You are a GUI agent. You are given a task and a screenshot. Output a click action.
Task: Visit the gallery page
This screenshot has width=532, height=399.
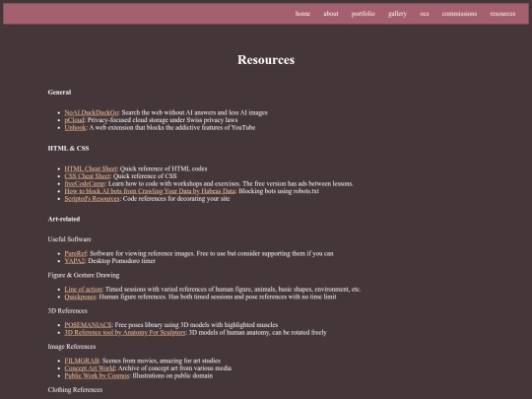397,14
